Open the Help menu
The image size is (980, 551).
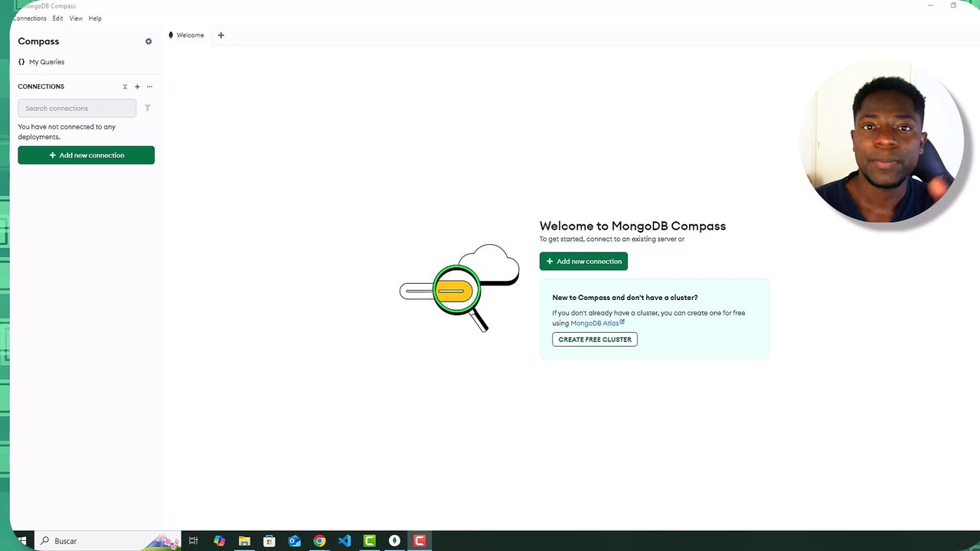[95, 18]
